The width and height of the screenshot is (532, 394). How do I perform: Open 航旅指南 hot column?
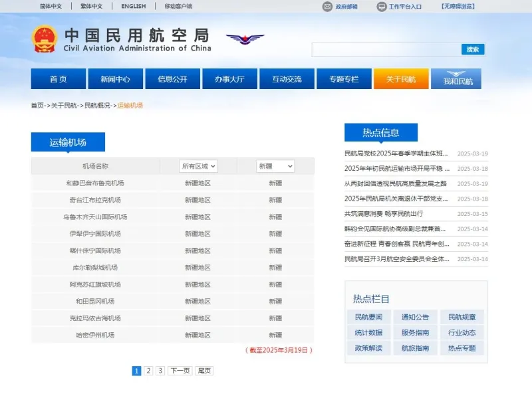(x=415, y=348)
